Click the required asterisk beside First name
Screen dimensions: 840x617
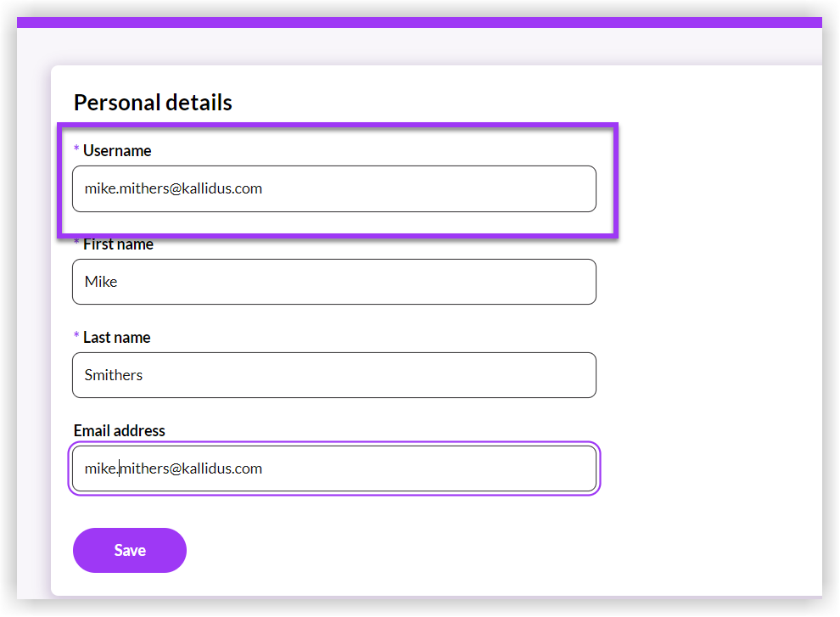[76, 244]
